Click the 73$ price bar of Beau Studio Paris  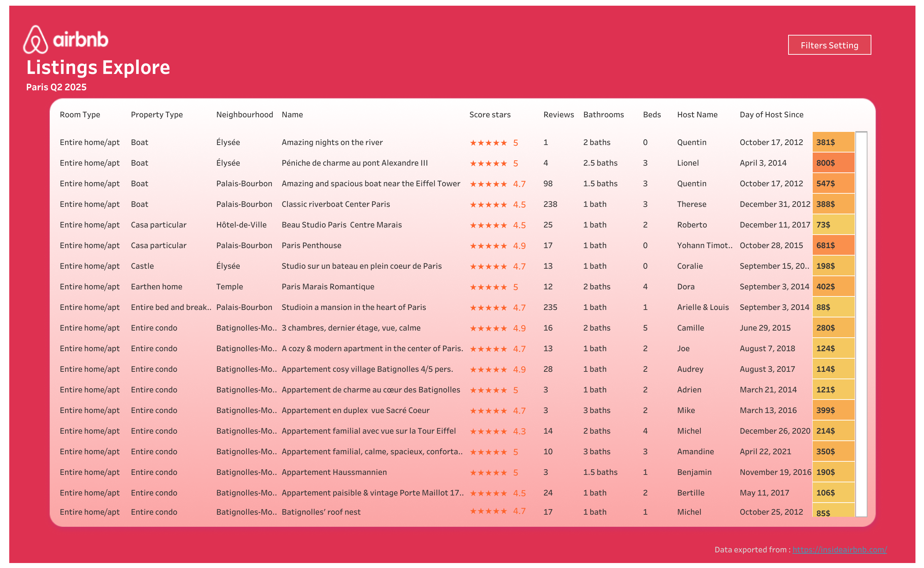[833, 225]
